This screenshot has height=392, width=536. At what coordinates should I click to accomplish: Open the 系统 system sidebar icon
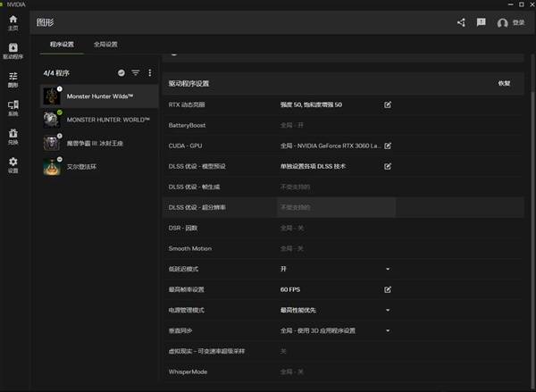tap(13, 104)
